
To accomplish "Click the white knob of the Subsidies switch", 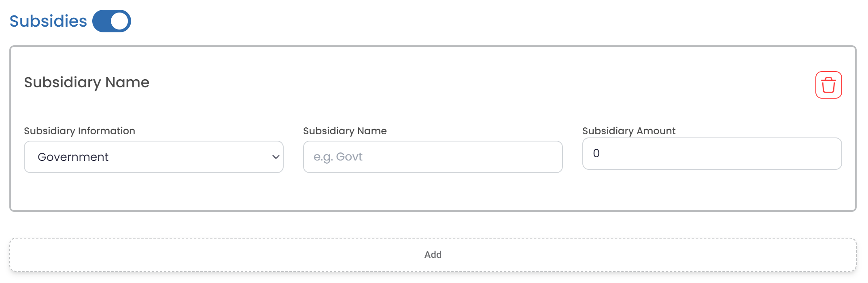I will coord(119,21).
